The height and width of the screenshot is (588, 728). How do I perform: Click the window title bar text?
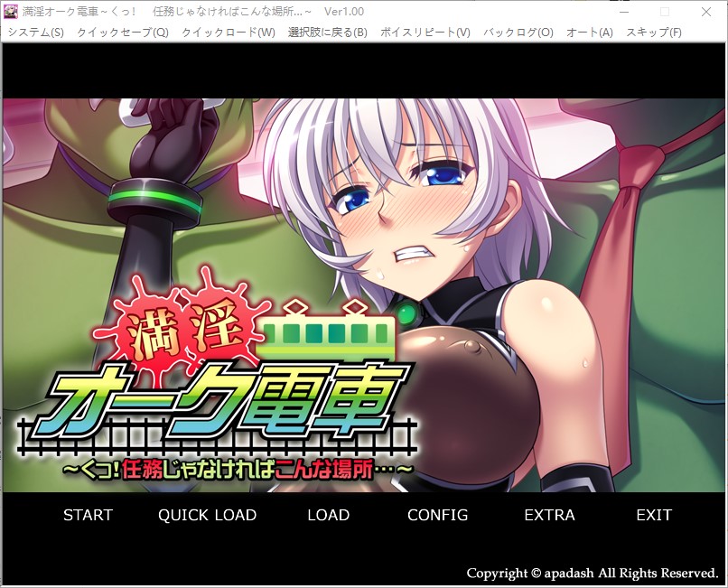181,11
